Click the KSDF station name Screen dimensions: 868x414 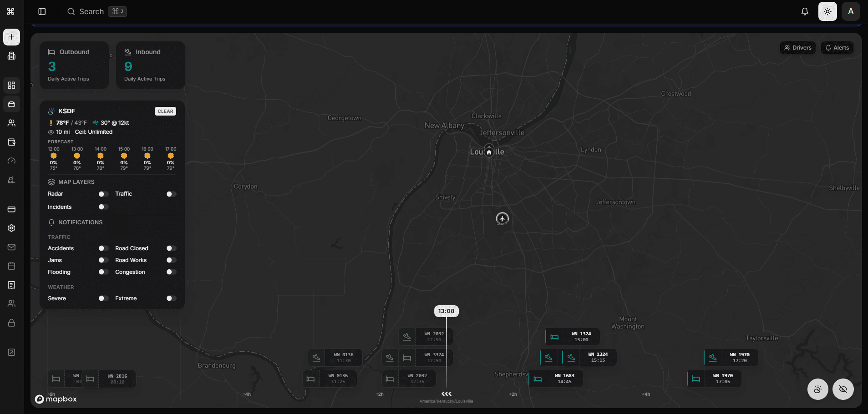click(x=66, y=111)
